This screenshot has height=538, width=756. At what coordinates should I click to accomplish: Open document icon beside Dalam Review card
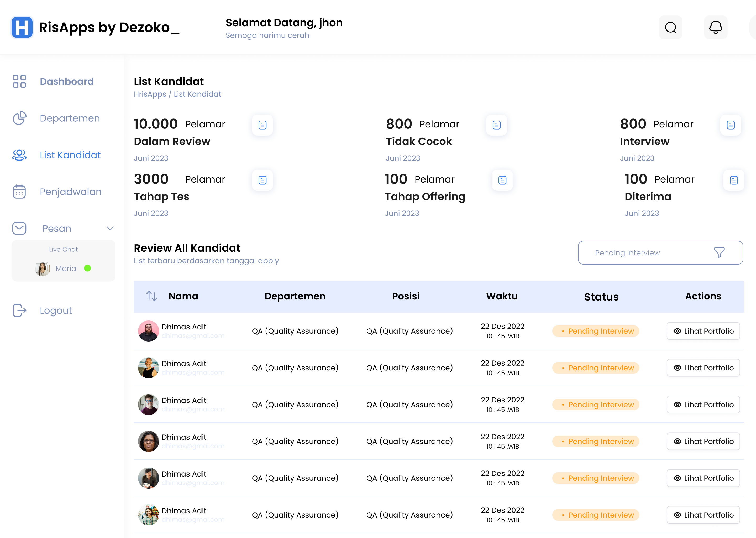(x=262, y=125)
